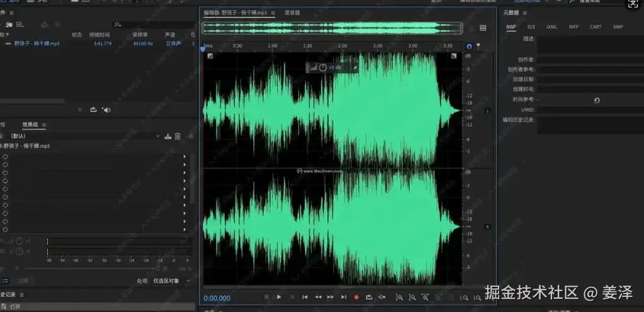Image resolution: width=644 pixels, height=312 pixels.
Task: Click the Fast Forward transport button
Action: click(330, 298)
